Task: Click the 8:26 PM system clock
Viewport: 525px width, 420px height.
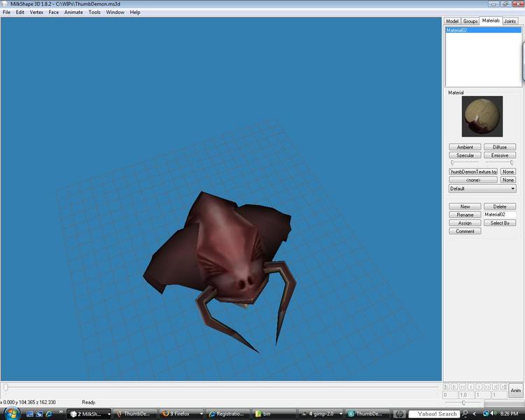Action: coord(510,414)
